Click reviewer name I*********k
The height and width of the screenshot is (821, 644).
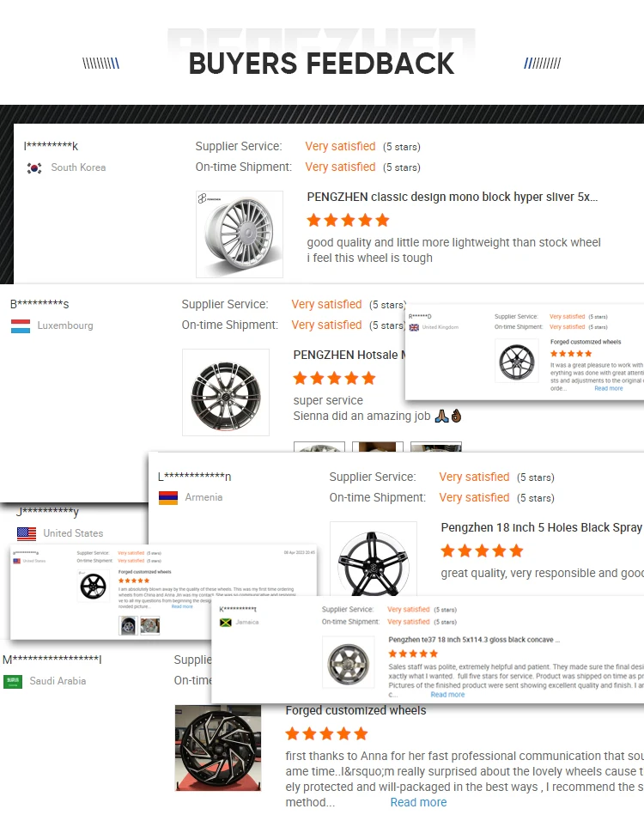pyautogui.click(x=51, y=146)
